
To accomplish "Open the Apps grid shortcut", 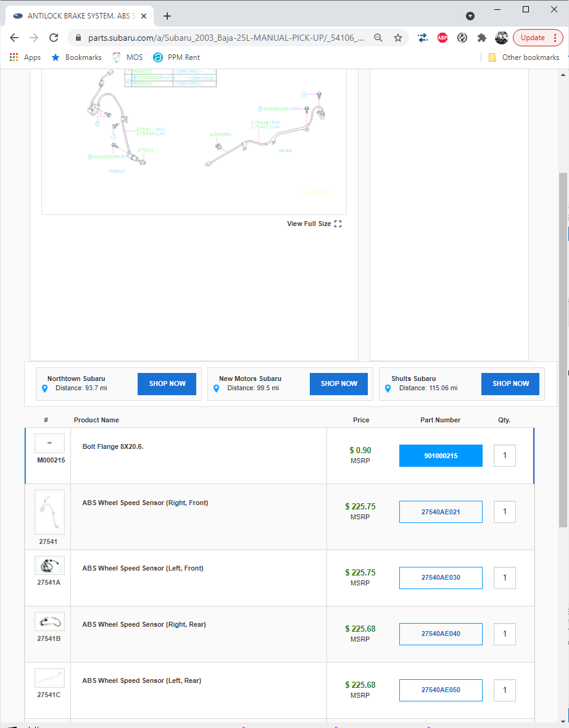I will tap(25, 57).
